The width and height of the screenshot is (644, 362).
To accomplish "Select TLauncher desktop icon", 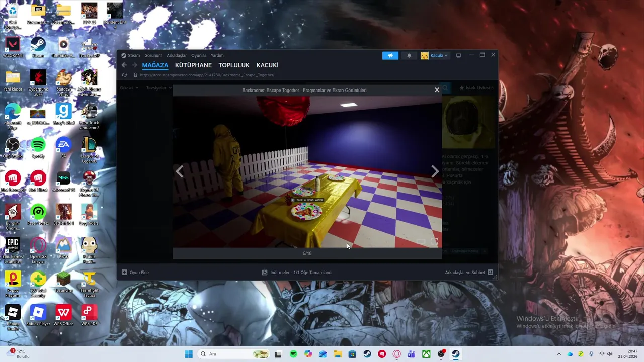I will (64, 282).
